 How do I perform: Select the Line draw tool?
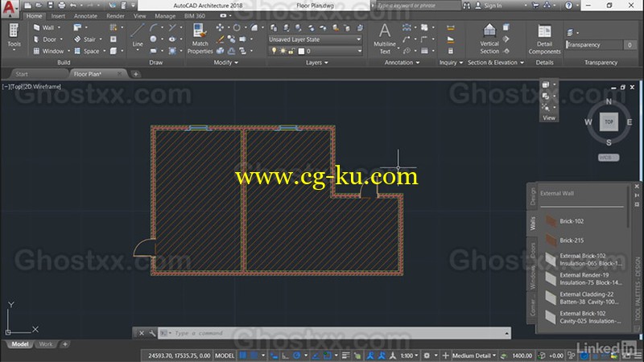click(138, 35)
